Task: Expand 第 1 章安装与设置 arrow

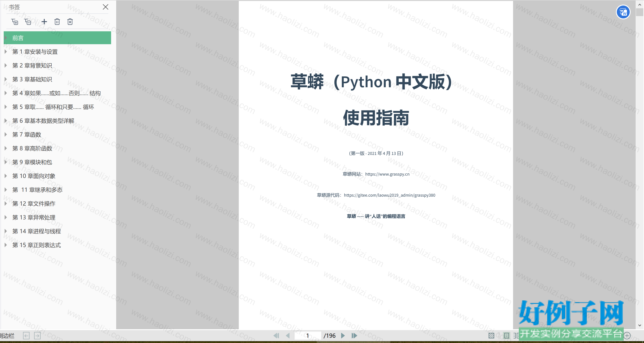Action: 6,52
